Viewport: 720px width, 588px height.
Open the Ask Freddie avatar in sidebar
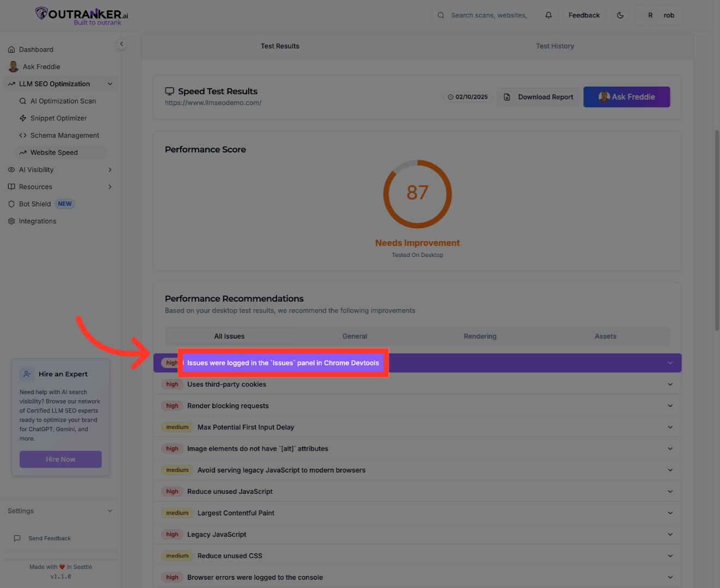pyautogui.click(x=13, y=66)
